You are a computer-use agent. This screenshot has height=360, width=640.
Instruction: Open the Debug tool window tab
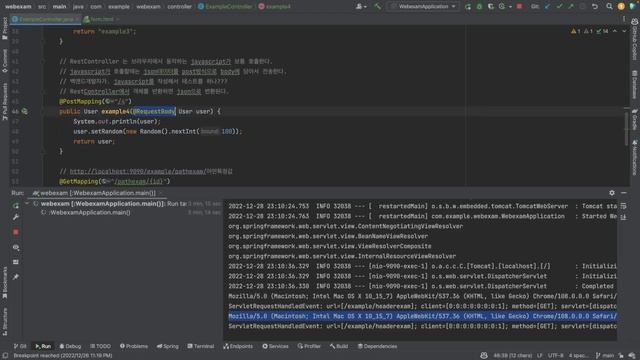(70, 346)
